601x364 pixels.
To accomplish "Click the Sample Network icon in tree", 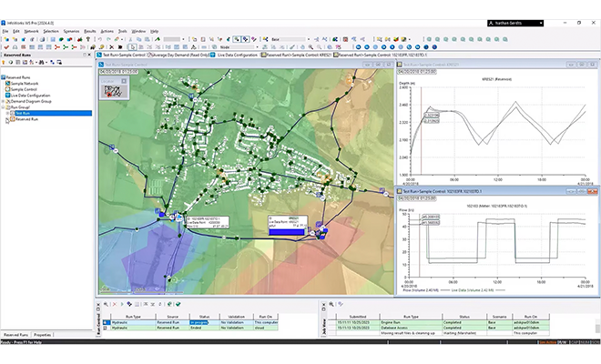I will (8, 82).
